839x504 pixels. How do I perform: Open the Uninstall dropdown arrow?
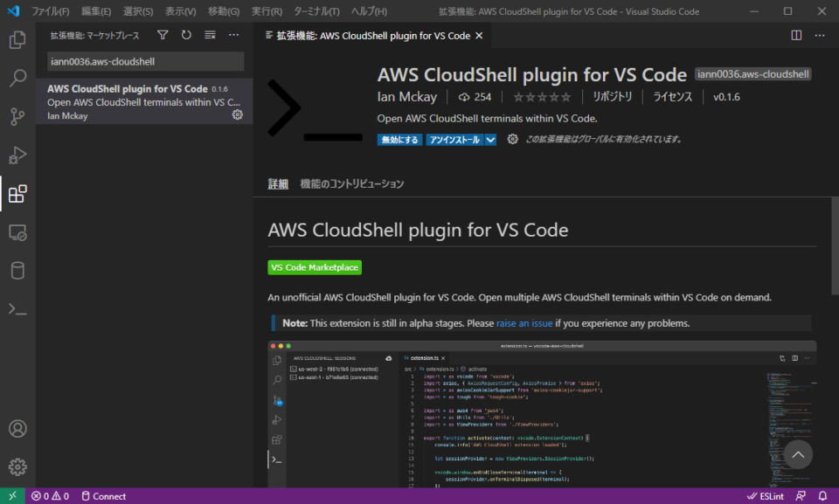coord(490,139)
